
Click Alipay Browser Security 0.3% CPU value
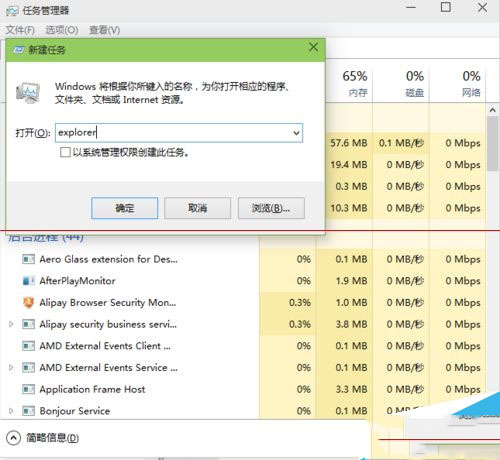(x=300, y=302)
